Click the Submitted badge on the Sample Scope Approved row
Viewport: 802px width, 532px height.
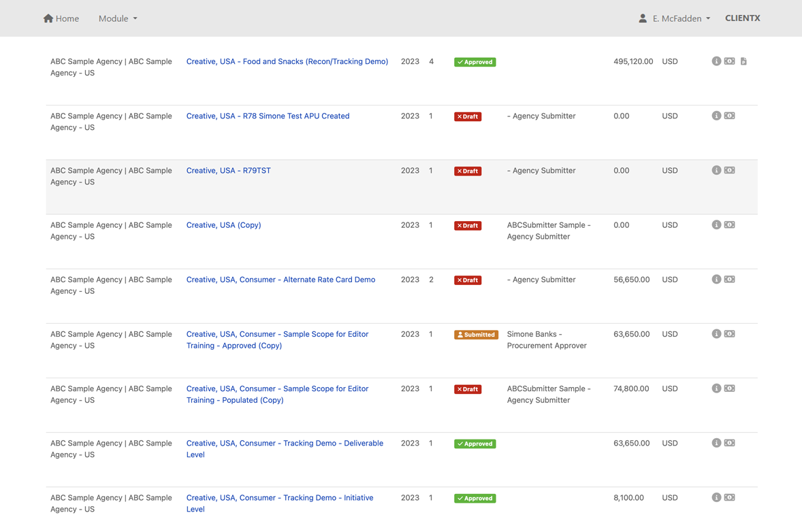click(x=476, y=334)
